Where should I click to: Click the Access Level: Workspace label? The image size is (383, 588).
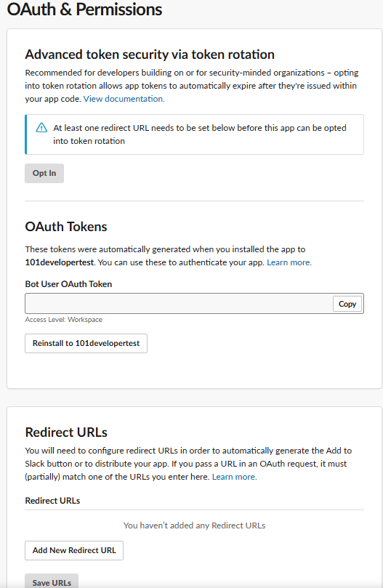pyautogui.click(x=63, y=320)
